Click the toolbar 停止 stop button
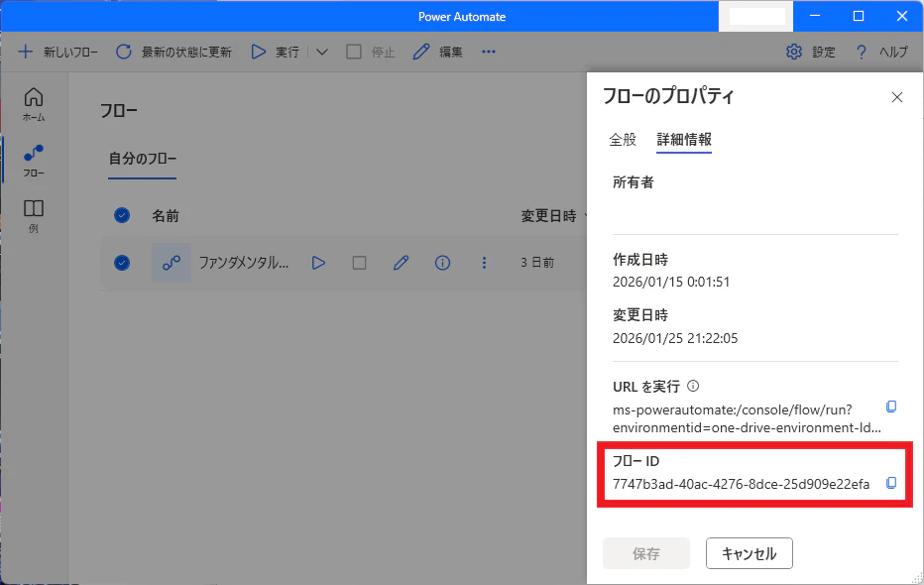This screenshot has width=924, height=585. coord(371,52)
